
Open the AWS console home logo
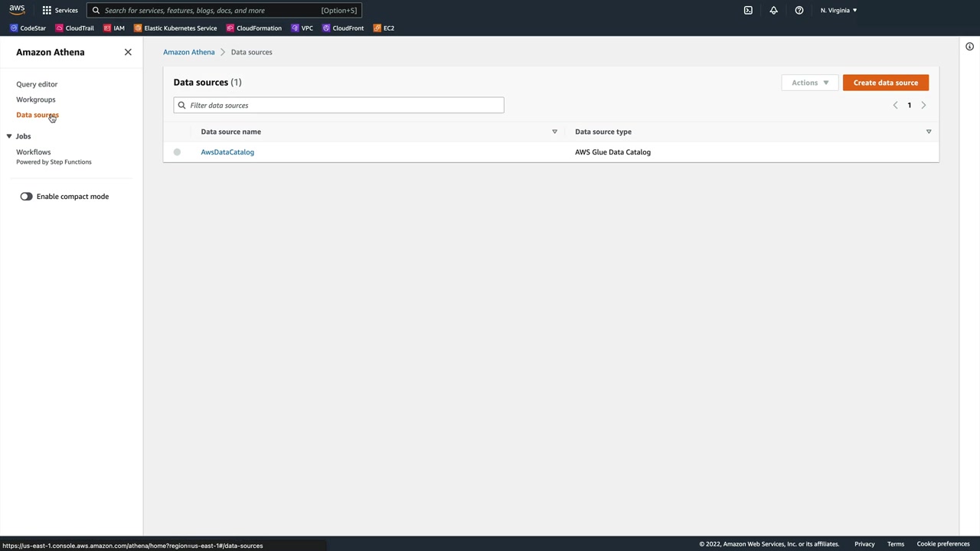[17, 10]
